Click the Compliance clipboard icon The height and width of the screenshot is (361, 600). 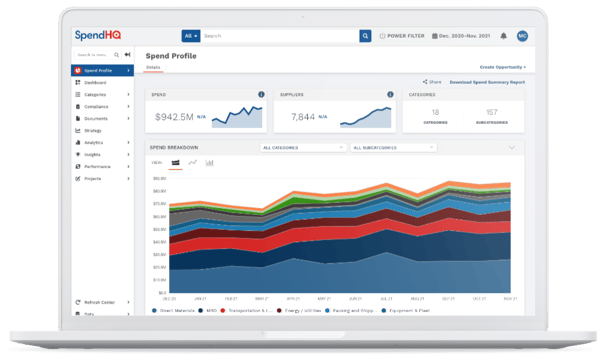click(x=78, y=106)
